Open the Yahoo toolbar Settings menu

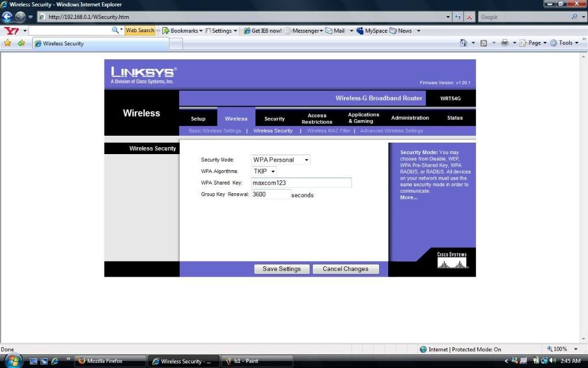click(x=221, y=31)
